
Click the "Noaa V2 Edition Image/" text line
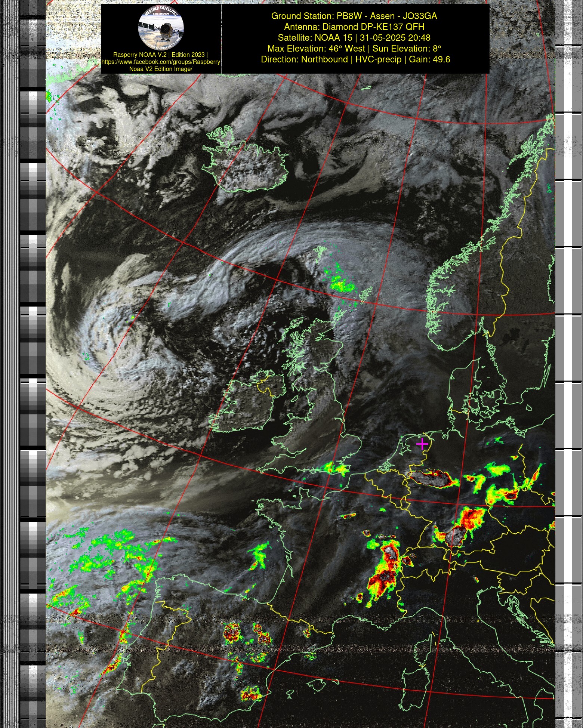(x=161, y=69)
